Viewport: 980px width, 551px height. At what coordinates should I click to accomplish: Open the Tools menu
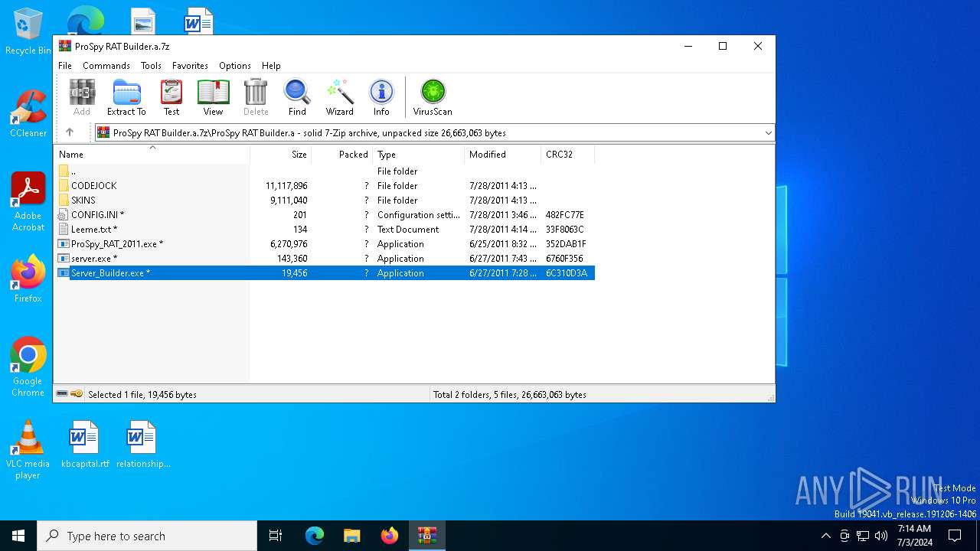coord(151,66)
